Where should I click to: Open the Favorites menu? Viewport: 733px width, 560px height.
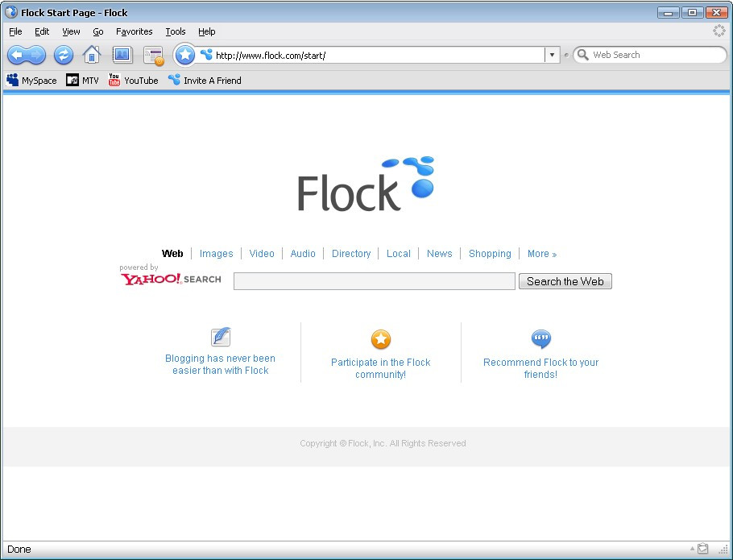135,31
